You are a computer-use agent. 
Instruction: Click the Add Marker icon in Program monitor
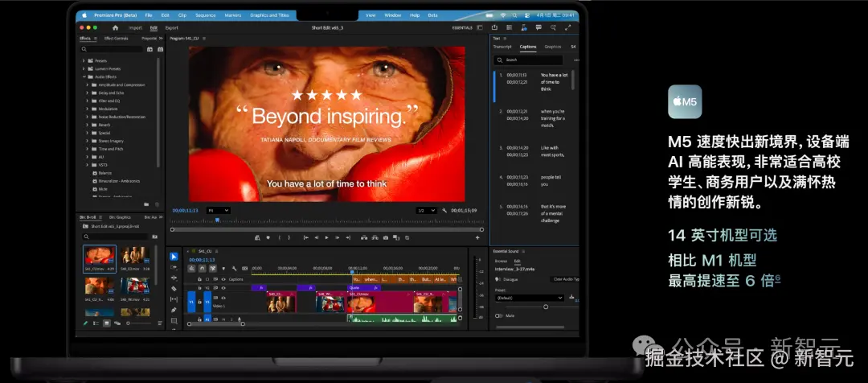(268, 237)
